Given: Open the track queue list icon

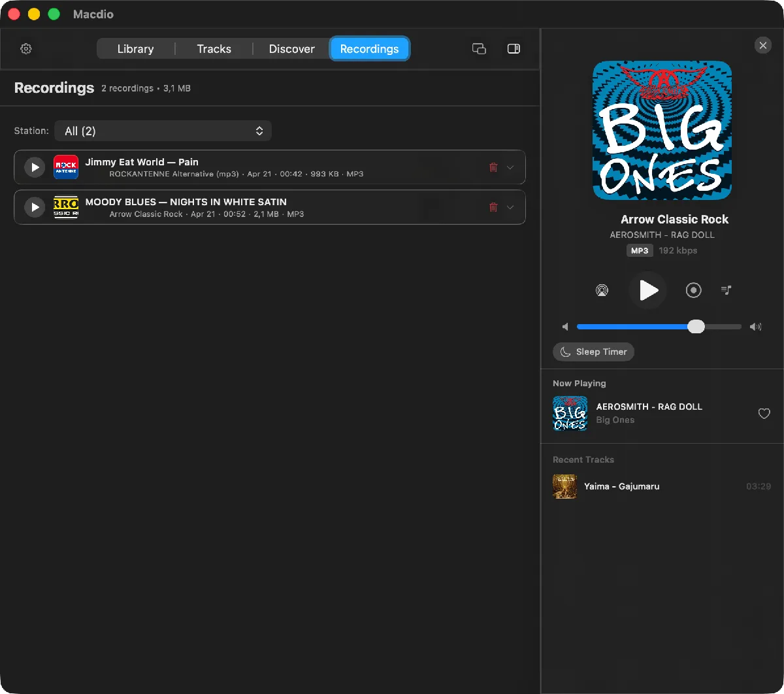Looking at the screenshot, I should [x=726, y=290].
